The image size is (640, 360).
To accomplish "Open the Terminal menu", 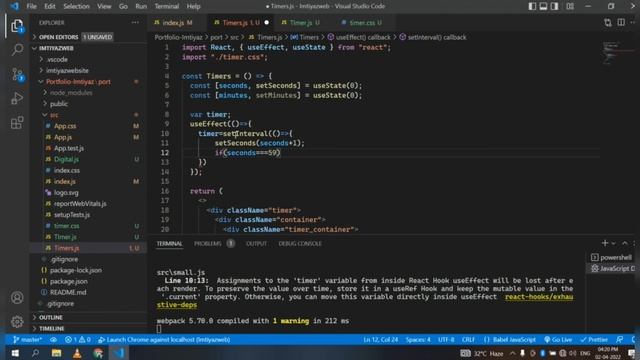I will coord(167,6).
